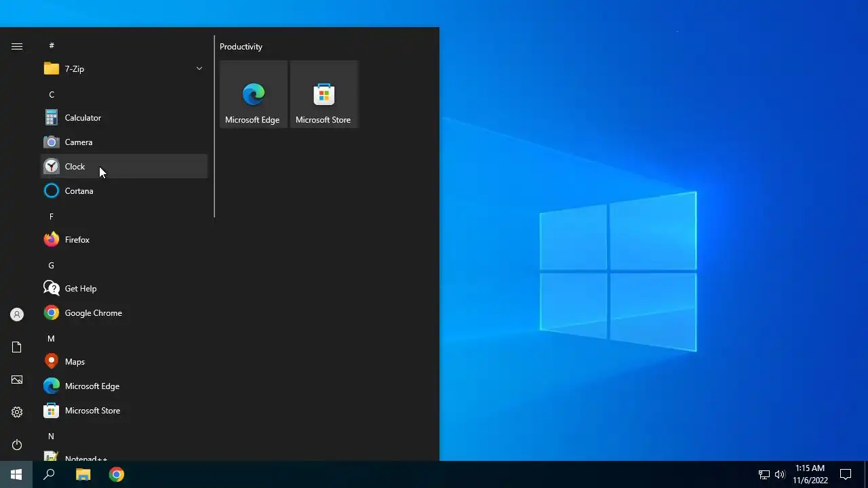Image resolution: width=868 pixels, height=488 pixels.
Task: Open the Get Help app
Action: [124, 289]
